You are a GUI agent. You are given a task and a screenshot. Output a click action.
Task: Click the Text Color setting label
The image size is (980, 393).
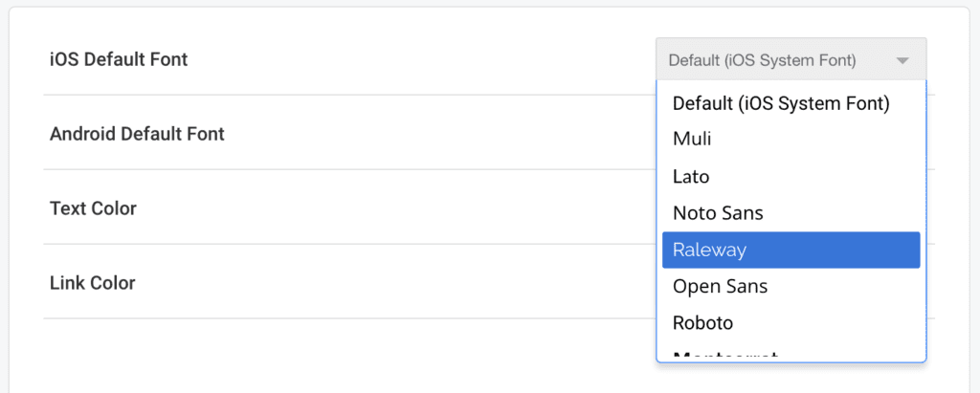(93, 208)
